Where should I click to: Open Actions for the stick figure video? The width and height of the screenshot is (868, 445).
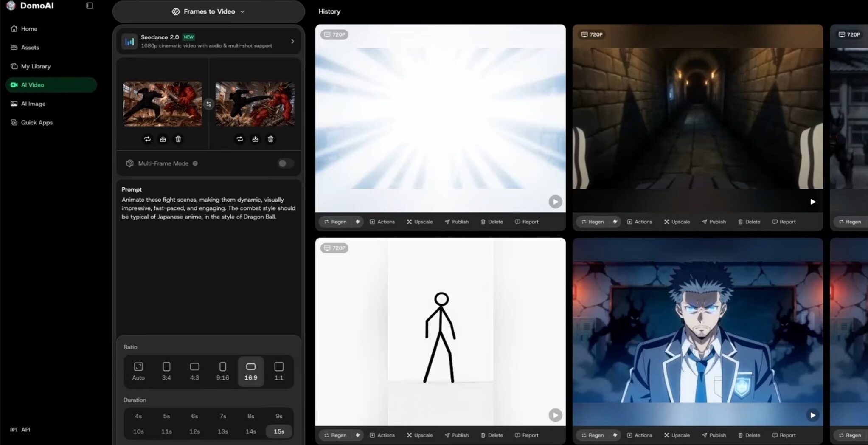click(382, 435)
